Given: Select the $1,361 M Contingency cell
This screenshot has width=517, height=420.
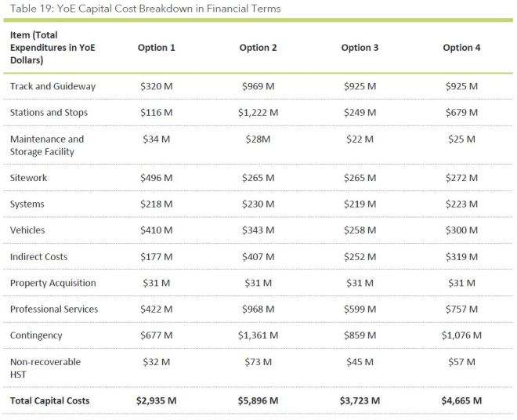Looking at the screenshot, I should 258,335.
